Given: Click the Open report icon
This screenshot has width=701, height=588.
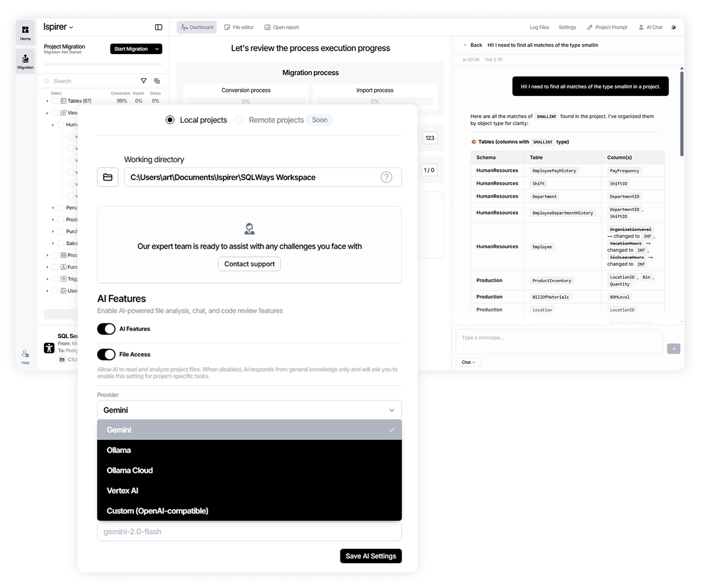Looking at the screenshot, I should 268,27.
